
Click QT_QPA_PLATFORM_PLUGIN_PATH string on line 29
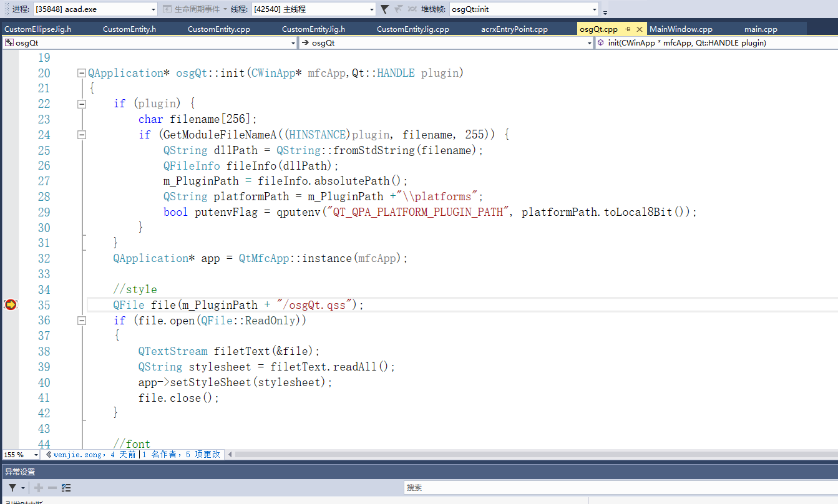[x=418, y=212]
